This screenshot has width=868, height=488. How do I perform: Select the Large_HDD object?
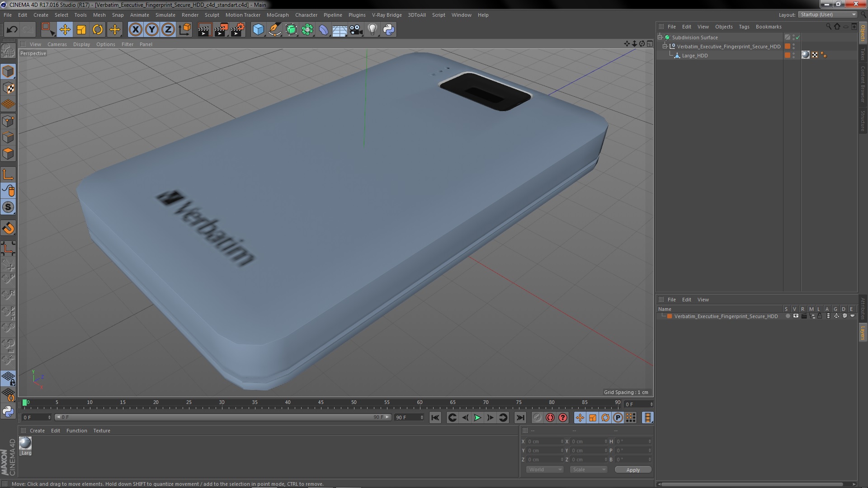695,56
